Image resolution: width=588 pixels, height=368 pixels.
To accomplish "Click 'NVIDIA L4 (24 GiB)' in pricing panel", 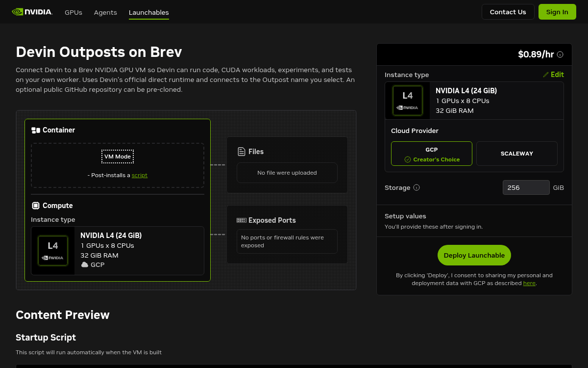I will point(466,91).
